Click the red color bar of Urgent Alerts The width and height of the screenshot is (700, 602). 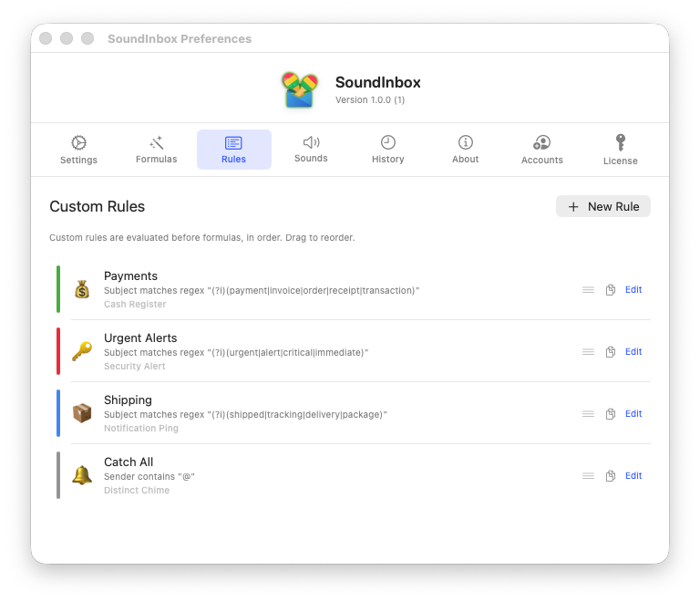tap(58, 351)
